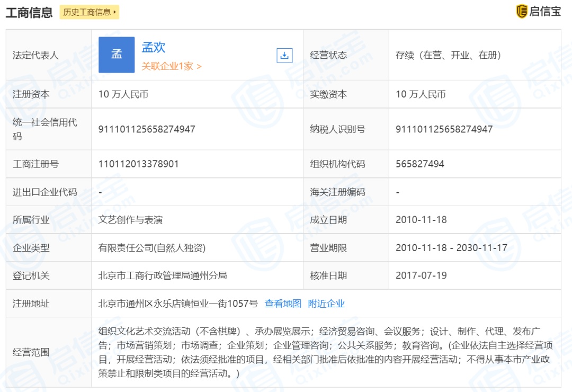Select address 北京市通州区永乐店镇恒业一街1057号
Viewport: 572px width, 392px height.
tap(178, 304)
